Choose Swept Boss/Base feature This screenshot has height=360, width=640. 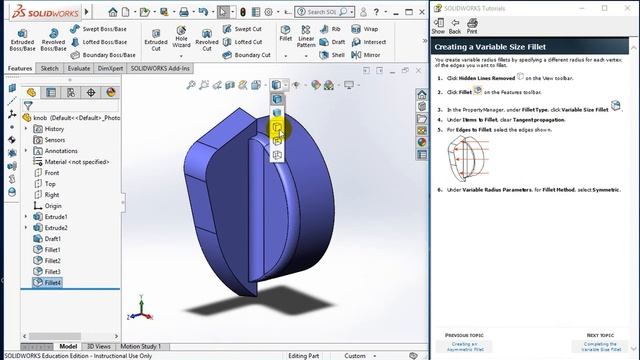tap(98, 29)
